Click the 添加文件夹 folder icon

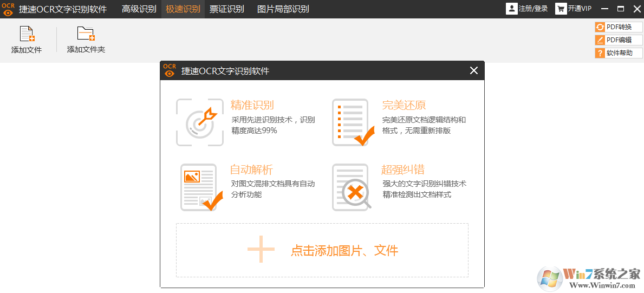point(86,34)
